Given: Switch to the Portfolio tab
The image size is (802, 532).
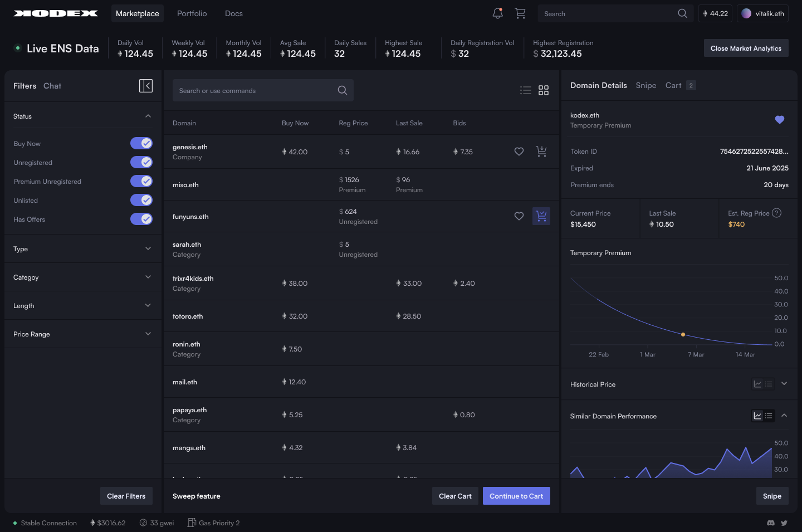Looking at the screenshot, I should coord(192,13).
